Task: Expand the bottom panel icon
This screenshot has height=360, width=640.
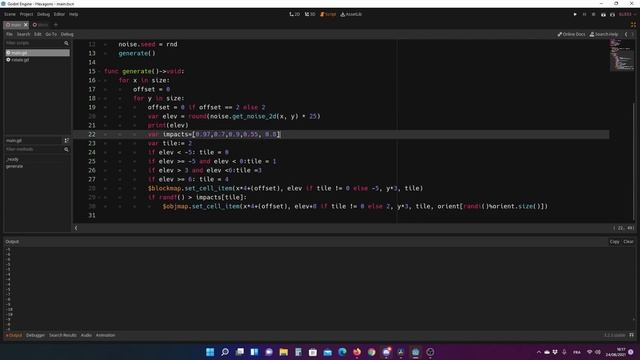Action: (631, 335)
